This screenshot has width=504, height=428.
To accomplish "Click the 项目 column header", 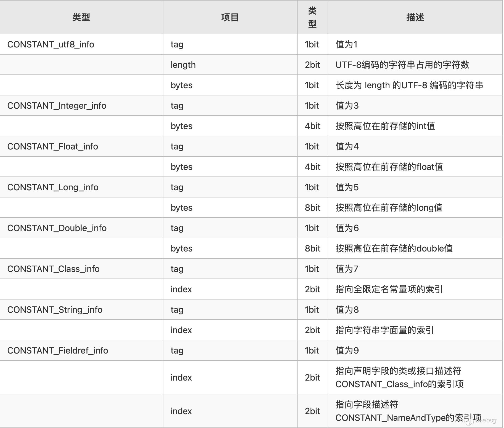I will [230, 17].
